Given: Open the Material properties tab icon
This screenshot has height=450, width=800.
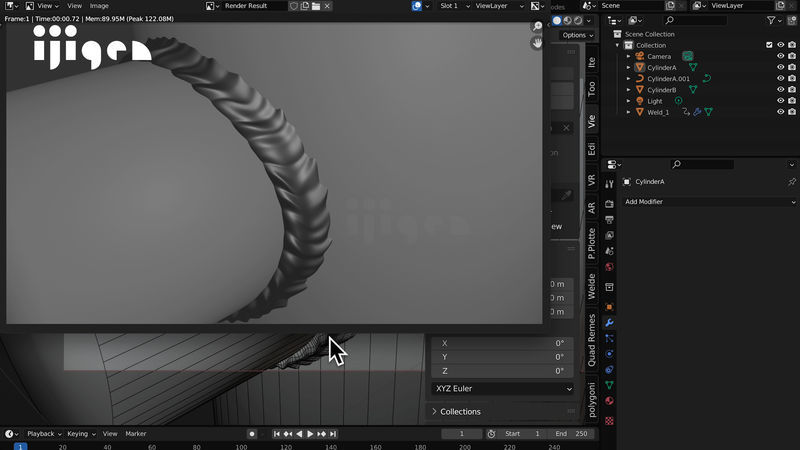Looking at the screenshot, I should coord(609,401).
